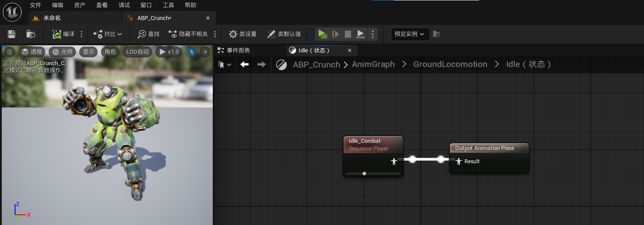Navigate back with left arrow
This screenshot has width=644, height=225.
[x=244, y=65]
